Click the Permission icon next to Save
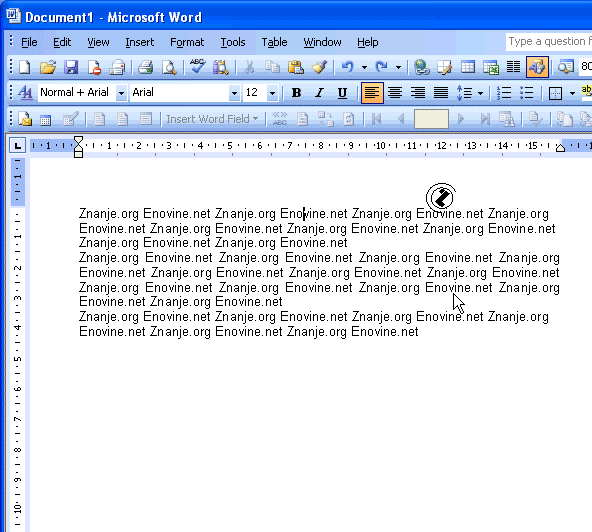 click(94, 68)
